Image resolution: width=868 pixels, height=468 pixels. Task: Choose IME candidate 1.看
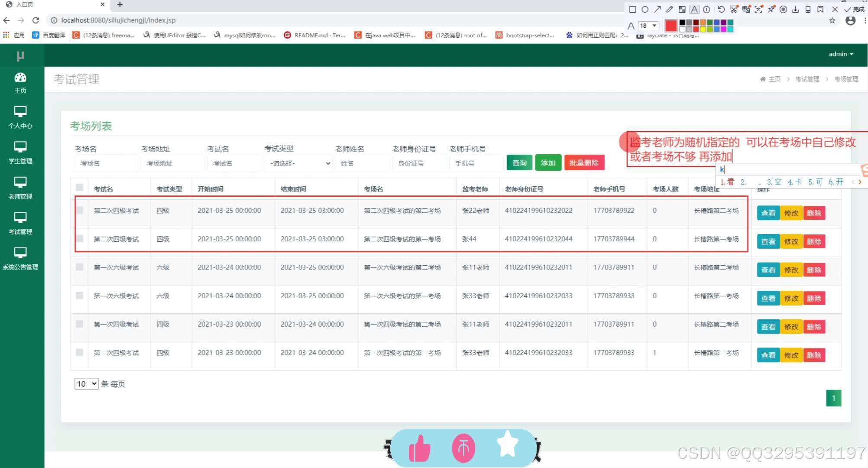[727, 182]
